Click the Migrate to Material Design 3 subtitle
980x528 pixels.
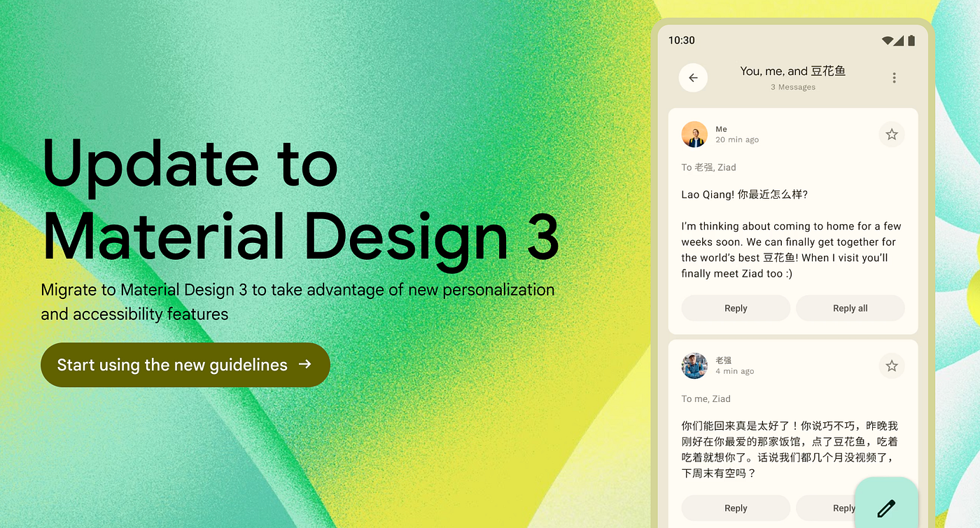(x=297, y=302)
